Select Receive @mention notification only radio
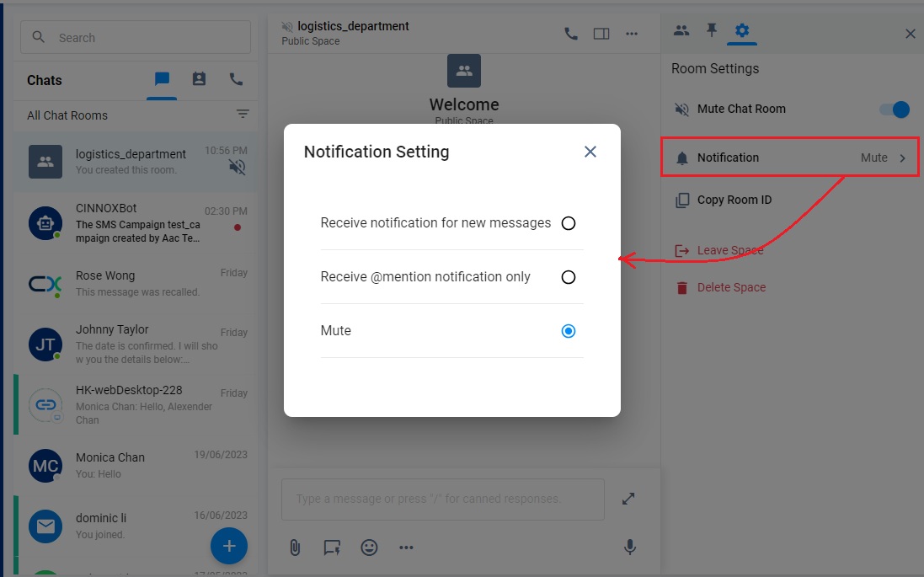The width and height of the screenshot is (924, 577). coord(568,277)
